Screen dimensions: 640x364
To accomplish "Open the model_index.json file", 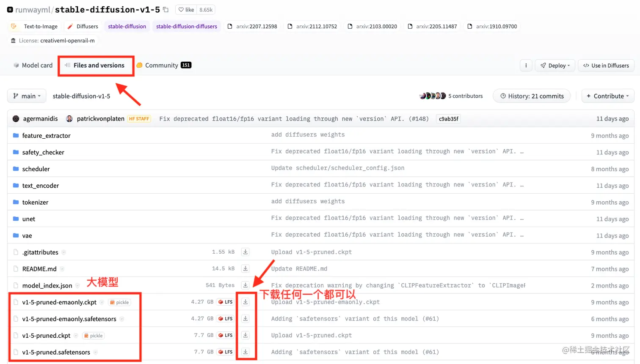I will [47, 286].
